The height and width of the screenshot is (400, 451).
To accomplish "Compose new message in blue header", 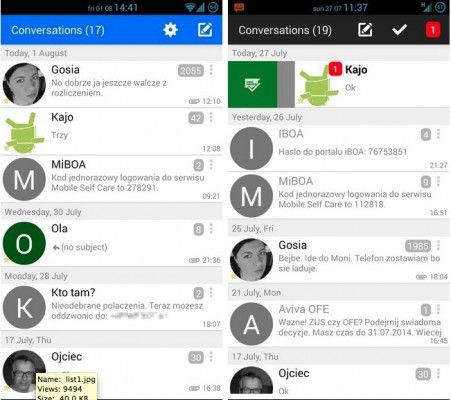I will click(205, 30).
